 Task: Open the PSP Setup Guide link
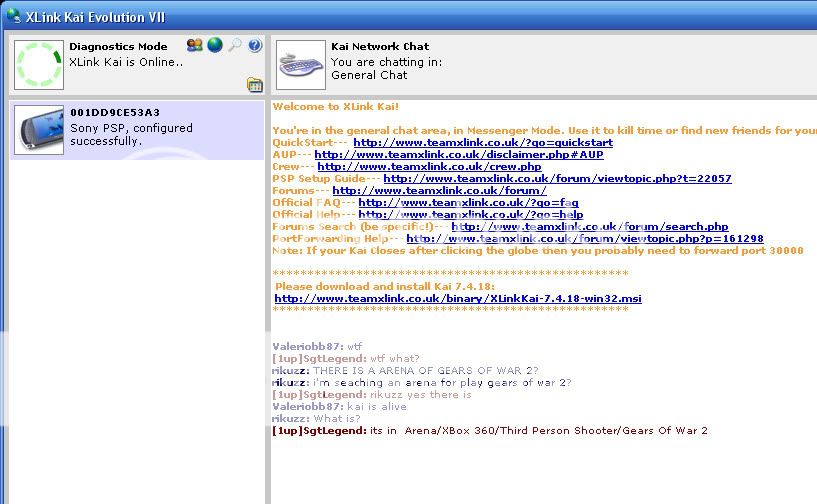pos(558,178)
